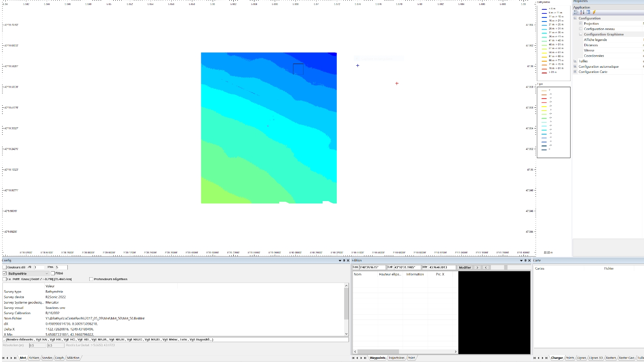Close the Config panel
Image resolution: width=644 pixels, height=362 pixels.
tap(348, 261)
